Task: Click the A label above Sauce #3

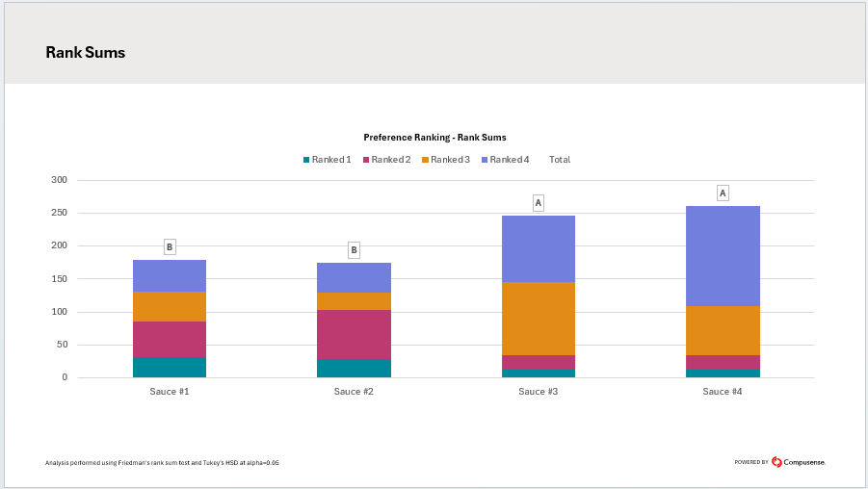Action: pos(539,203)
